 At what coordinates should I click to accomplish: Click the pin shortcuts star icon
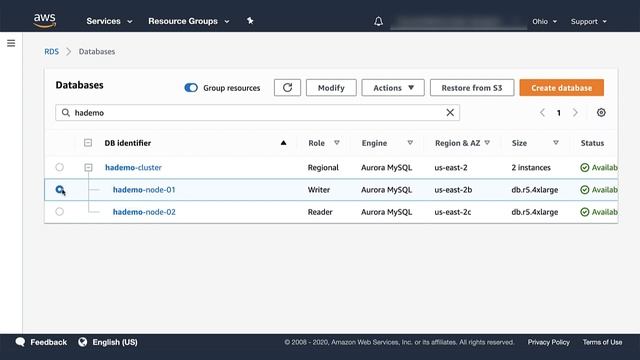(250, 21)
